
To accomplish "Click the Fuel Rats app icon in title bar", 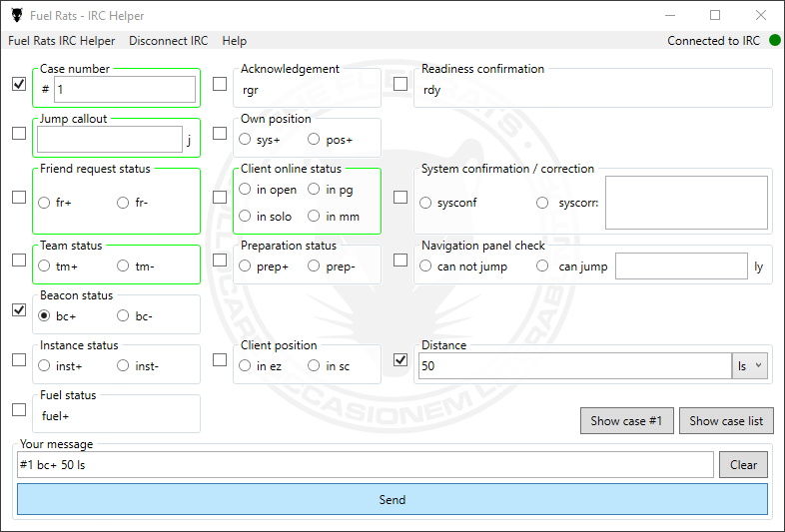I will [x=17, y=16].
